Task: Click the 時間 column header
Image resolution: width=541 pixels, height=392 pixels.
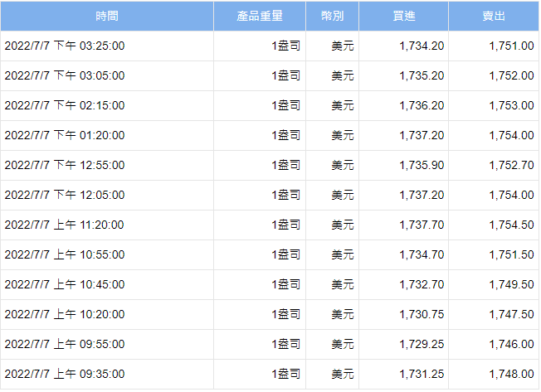Action: coord(106,17)
